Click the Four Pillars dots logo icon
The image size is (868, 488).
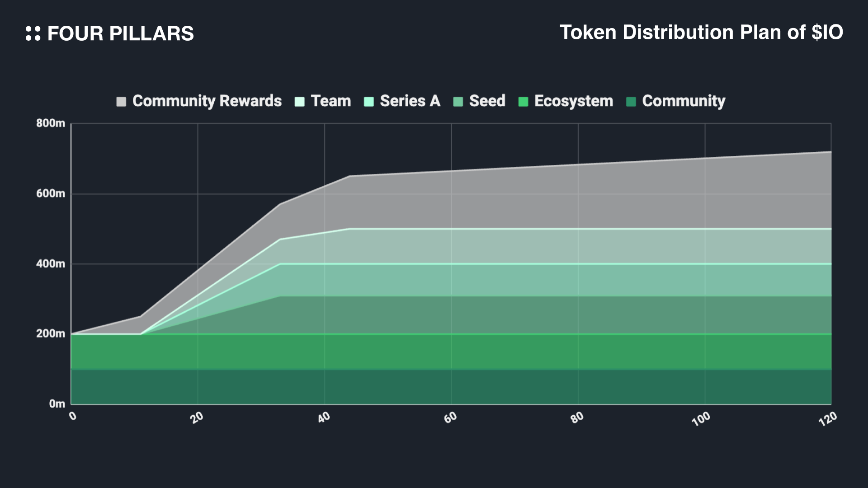33,33
